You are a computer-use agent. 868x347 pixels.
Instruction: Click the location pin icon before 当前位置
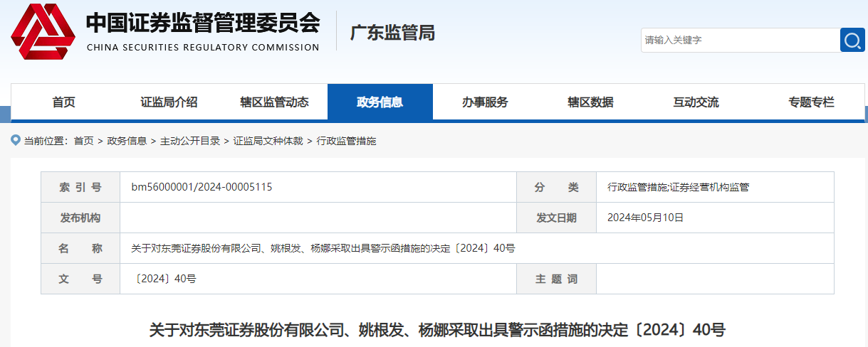[x=16, y=140]
